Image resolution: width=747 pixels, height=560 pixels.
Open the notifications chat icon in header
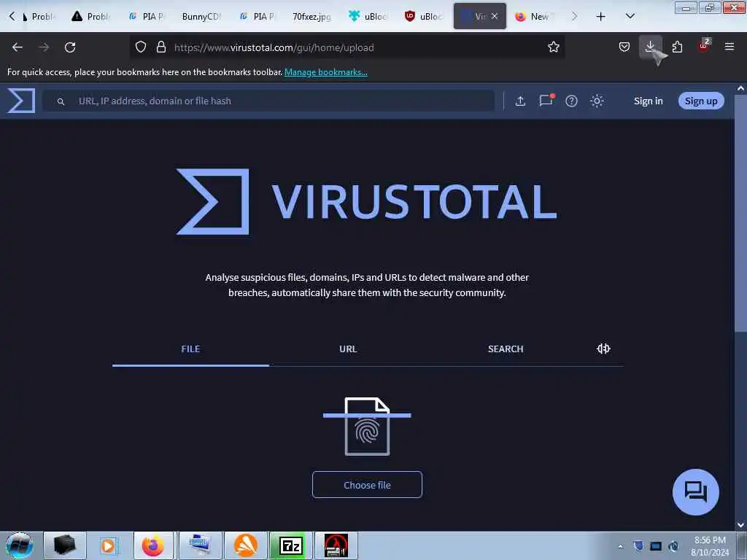pos(546,101)
